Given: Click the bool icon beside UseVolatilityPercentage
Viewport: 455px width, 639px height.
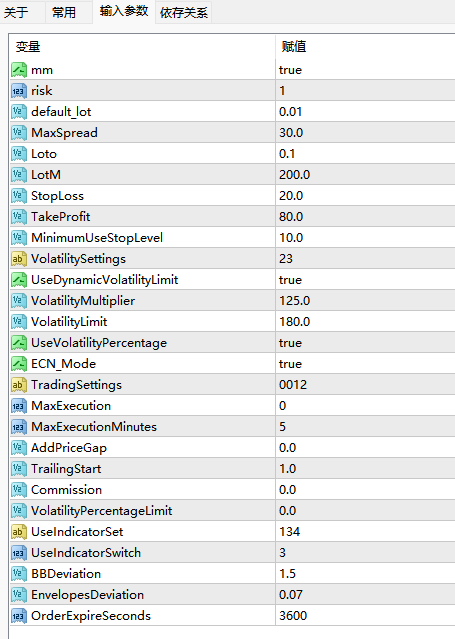Looking at the screenshot, I should (x=19, y=343).
